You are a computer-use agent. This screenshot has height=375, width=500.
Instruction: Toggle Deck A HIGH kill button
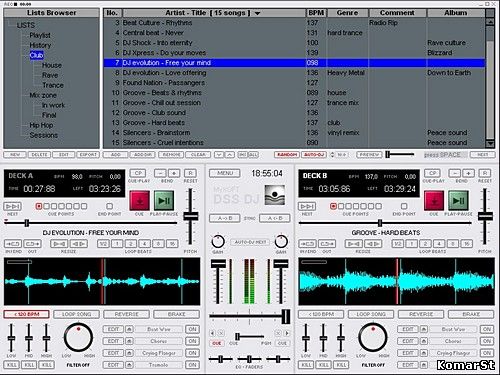pos(47,365)
